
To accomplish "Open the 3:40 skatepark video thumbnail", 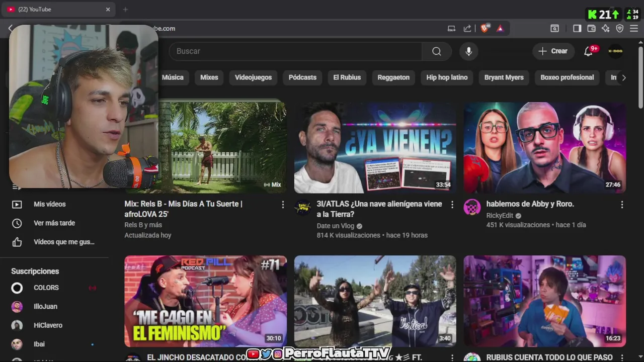I will coord(375,301).
